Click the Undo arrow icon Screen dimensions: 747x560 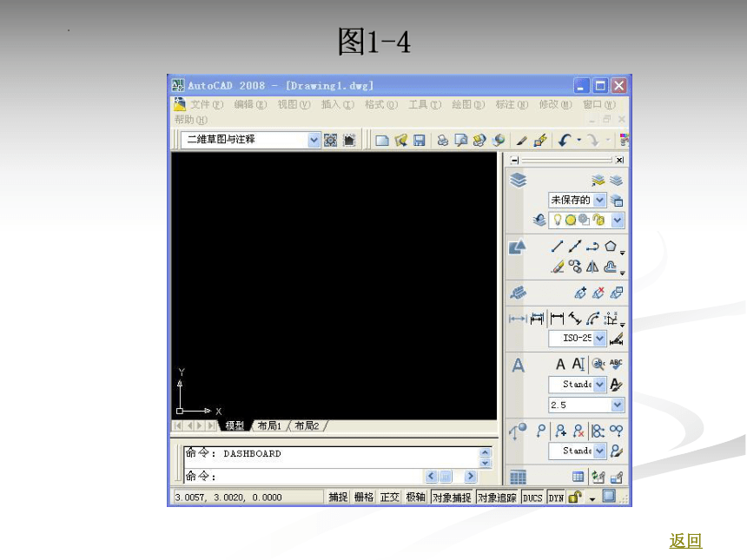click(565, 140)
